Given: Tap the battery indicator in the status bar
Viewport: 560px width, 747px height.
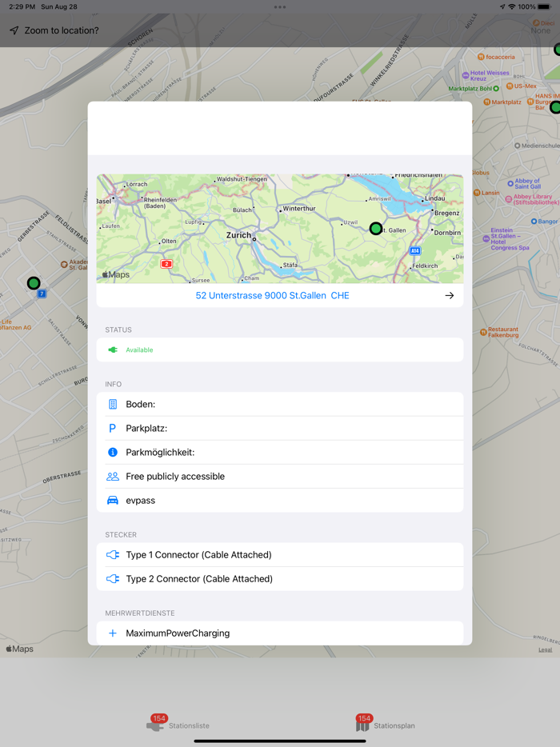Looking at the screenshot, I should [x=544, y=6].
